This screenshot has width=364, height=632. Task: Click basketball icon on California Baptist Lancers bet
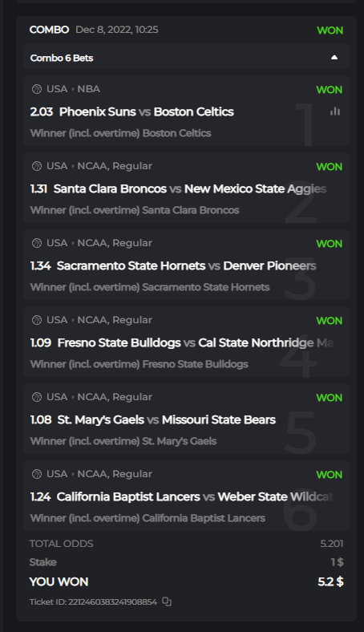coord(37,474)
